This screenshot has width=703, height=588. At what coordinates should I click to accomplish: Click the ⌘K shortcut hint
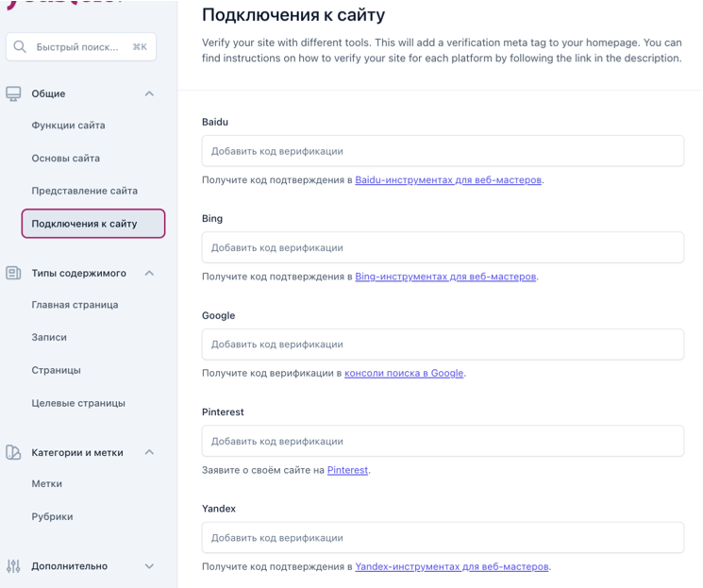140,46
